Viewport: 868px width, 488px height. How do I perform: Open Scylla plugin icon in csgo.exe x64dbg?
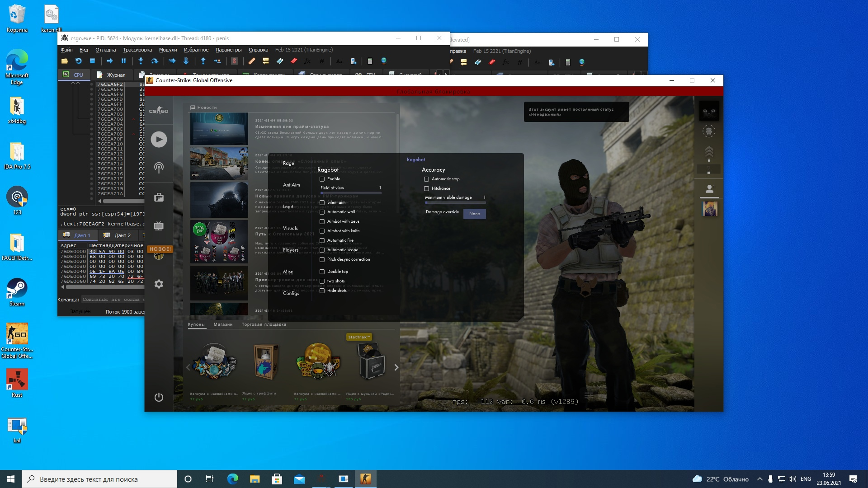click(234, 61)
